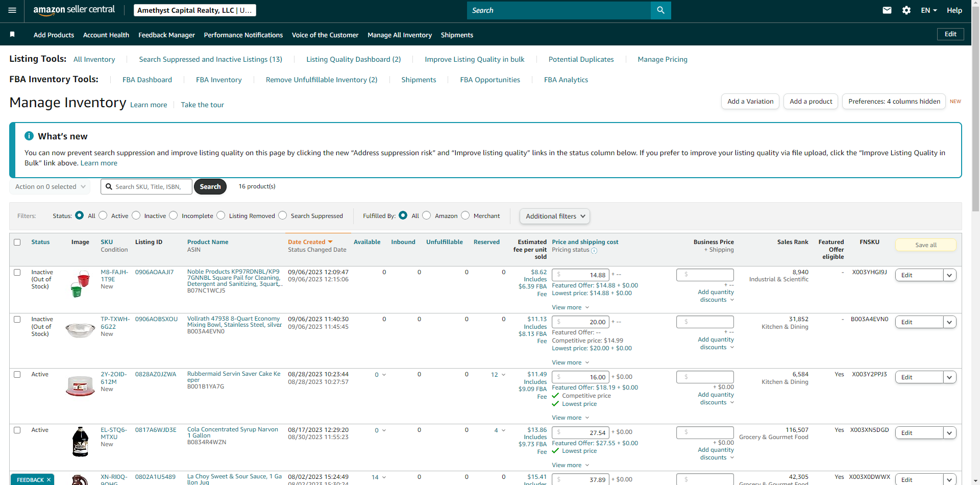The image size is (980, 485).
Task: Check the Noble Products row checkbox
Action: pos(17,272)
